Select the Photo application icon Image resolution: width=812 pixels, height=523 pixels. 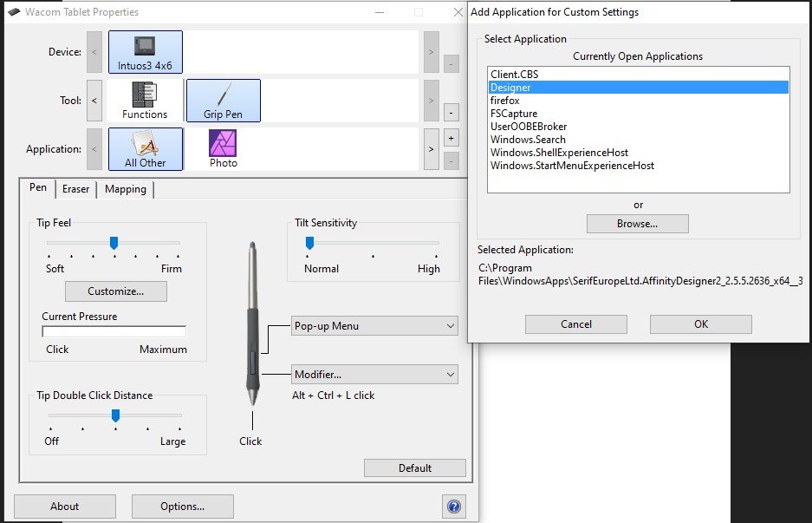(x=224, y=149)
